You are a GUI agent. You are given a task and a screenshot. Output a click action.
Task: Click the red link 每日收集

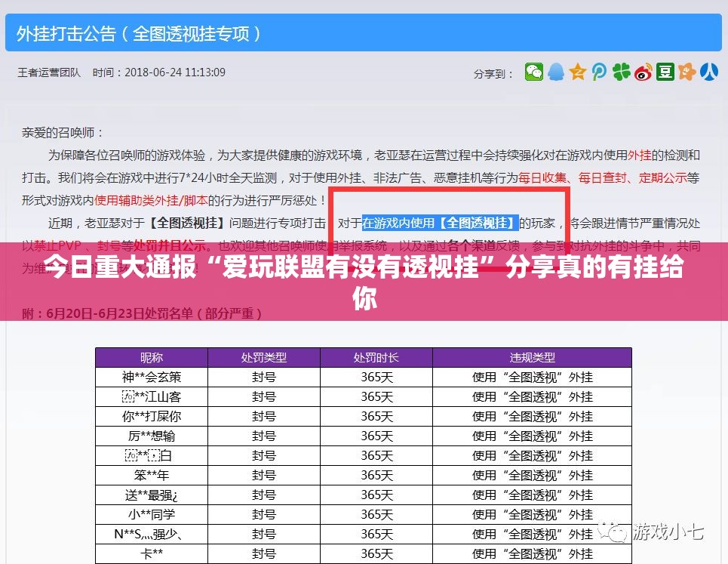[x=542, y=178]
